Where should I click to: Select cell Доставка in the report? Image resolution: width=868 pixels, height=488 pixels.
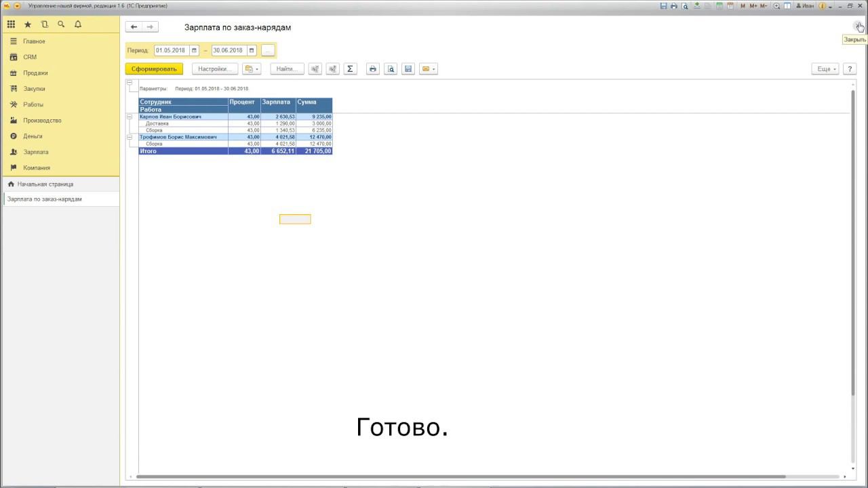point(183,123)
